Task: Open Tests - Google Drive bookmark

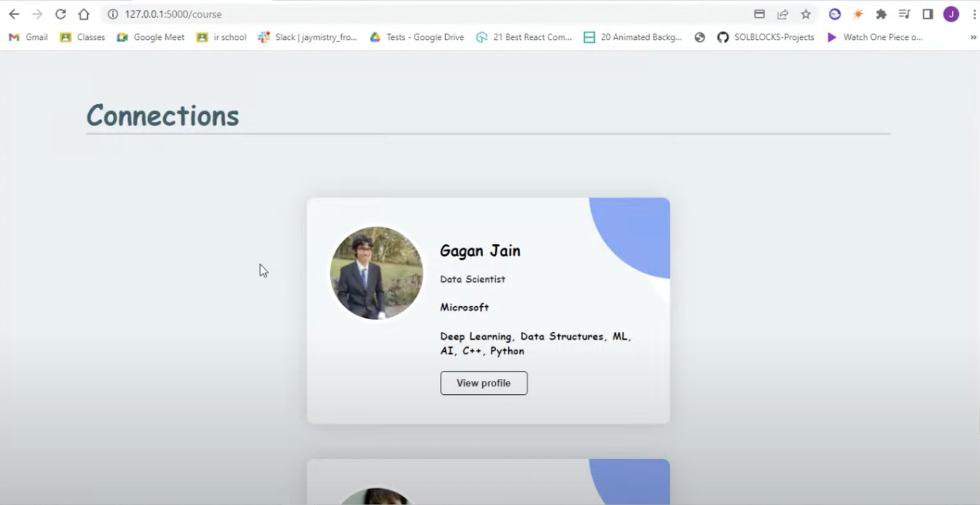Action: [417, 37]
